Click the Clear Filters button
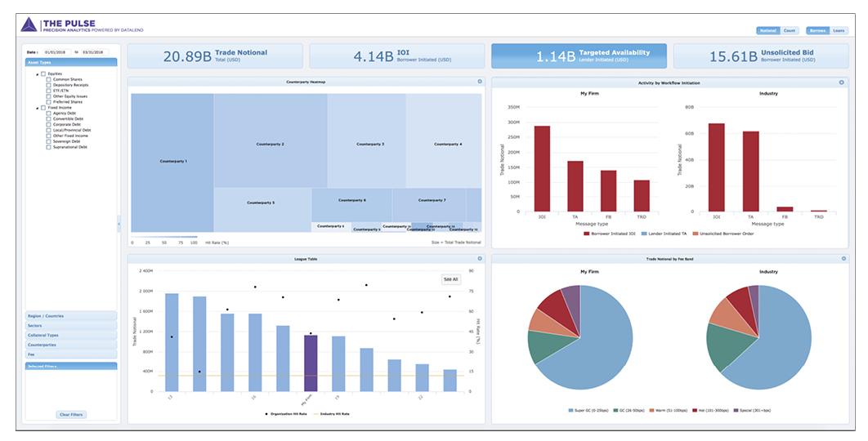Viewport: 868px width, 441px height. click(71, 414)
